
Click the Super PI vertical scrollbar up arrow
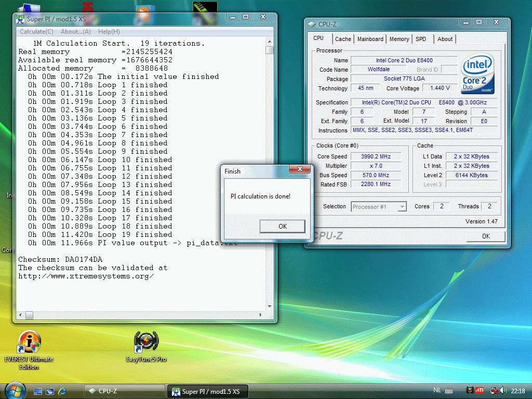[x=270, y=42]
